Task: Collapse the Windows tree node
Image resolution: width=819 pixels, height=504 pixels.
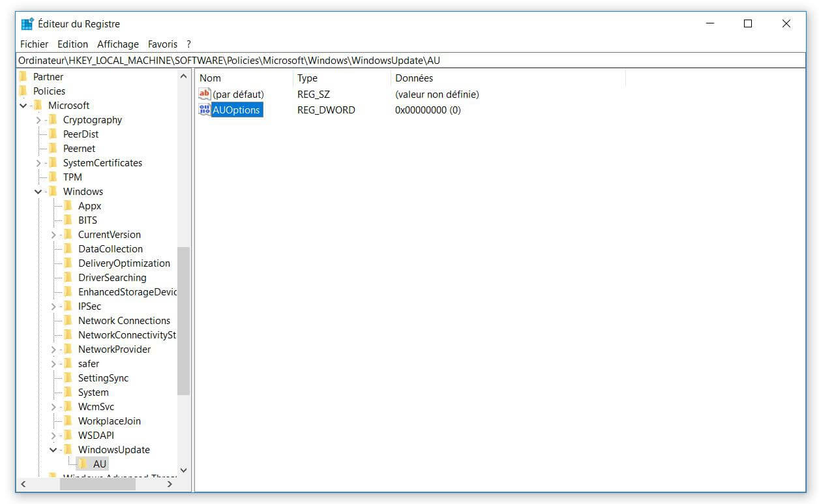Action: click(38, 192)
